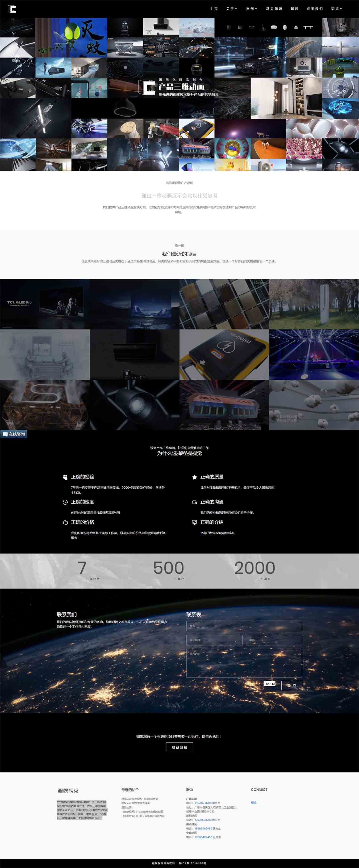The height and width of the screenshot is (868, 359).
Task: Click the chat bubble icon beside 正确的沟通
Action: tap(194, 502)
